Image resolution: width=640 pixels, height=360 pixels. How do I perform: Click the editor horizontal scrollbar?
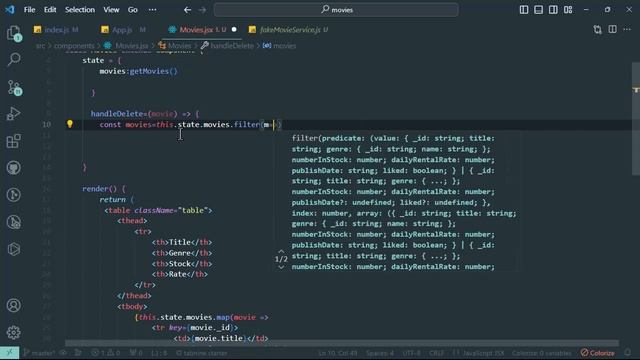[342, 343]
